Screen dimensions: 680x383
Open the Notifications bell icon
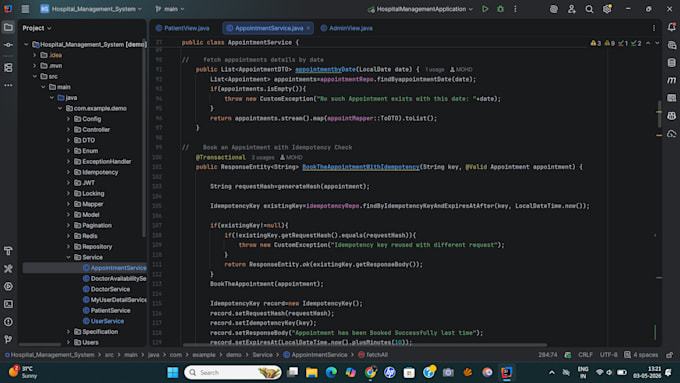(671, 27)
